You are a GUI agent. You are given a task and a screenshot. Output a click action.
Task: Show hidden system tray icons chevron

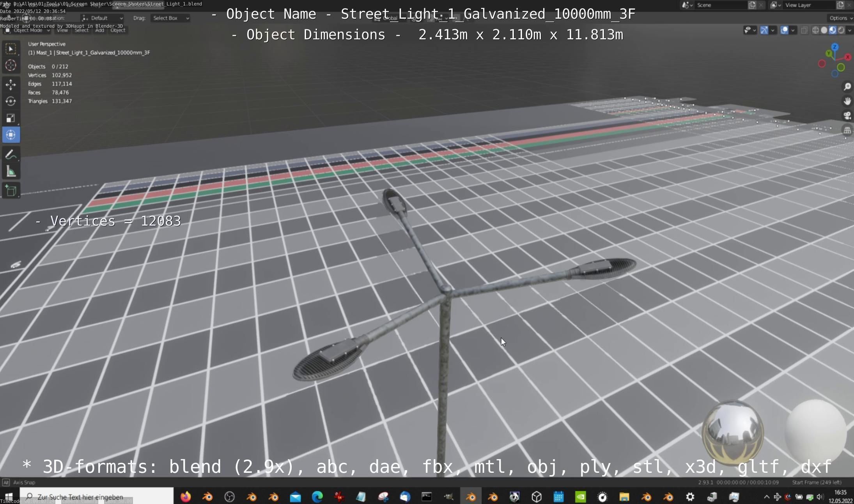pos(766,497)
